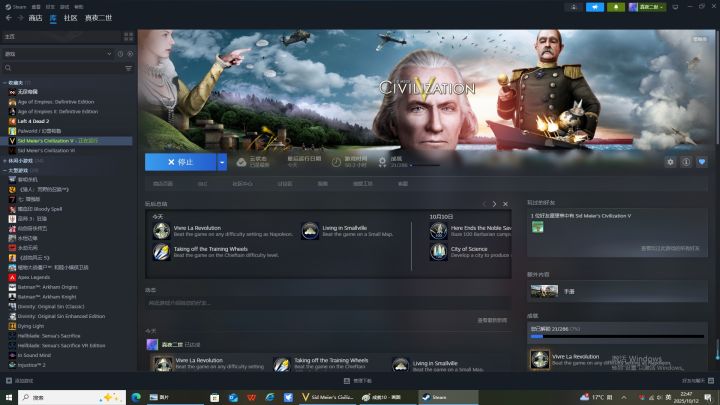
Task: Toggle the favorite heart icon
Action: [702, 162]
